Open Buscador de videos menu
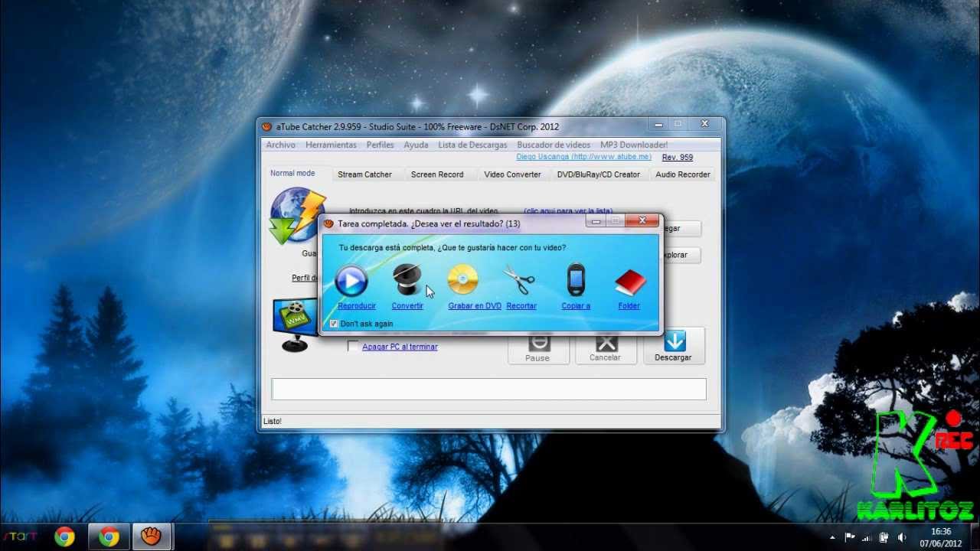 click(554, 145)
